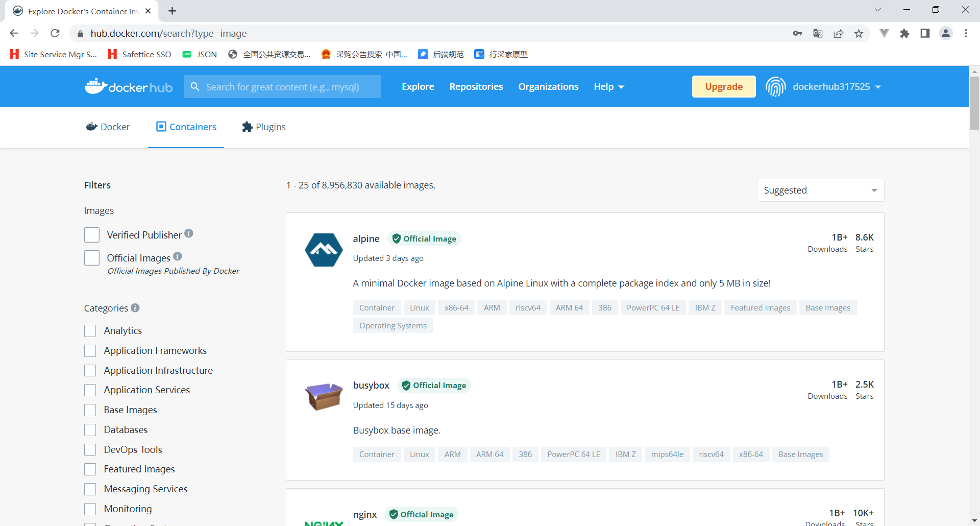Expand dockerhub317525 account menu
The width and height of the screenshot is (980, 526).
[x=837, y=87]
